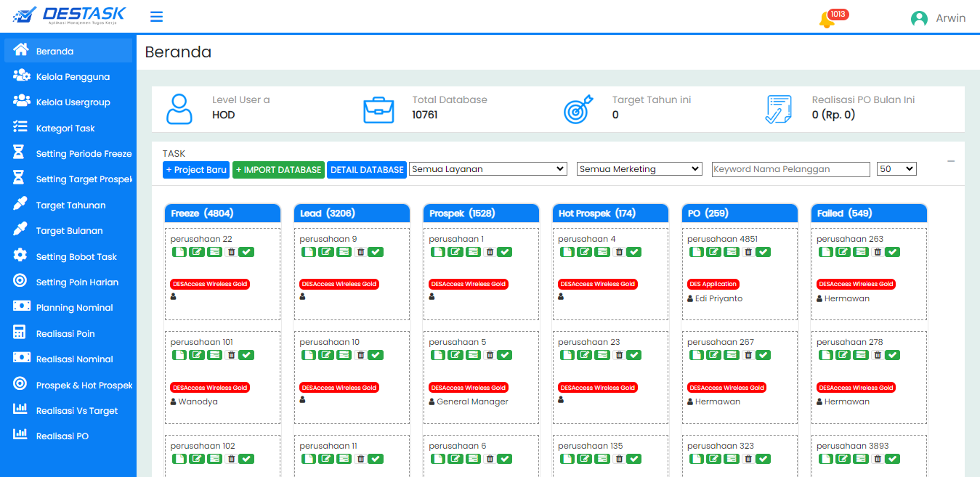Click the notification bell icon

pos(826,20)
